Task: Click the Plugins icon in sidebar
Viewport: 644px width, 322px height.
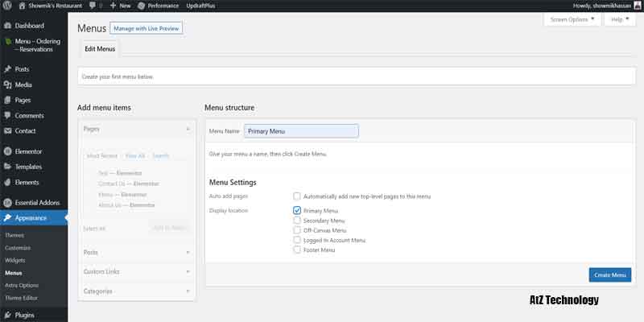Action: click(7, 316)
